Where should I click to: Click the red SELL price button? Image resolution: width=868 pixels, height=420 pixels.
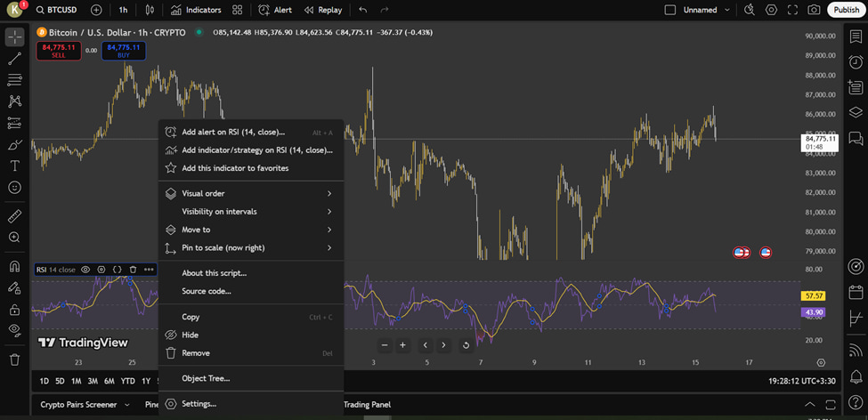[59, 51]
